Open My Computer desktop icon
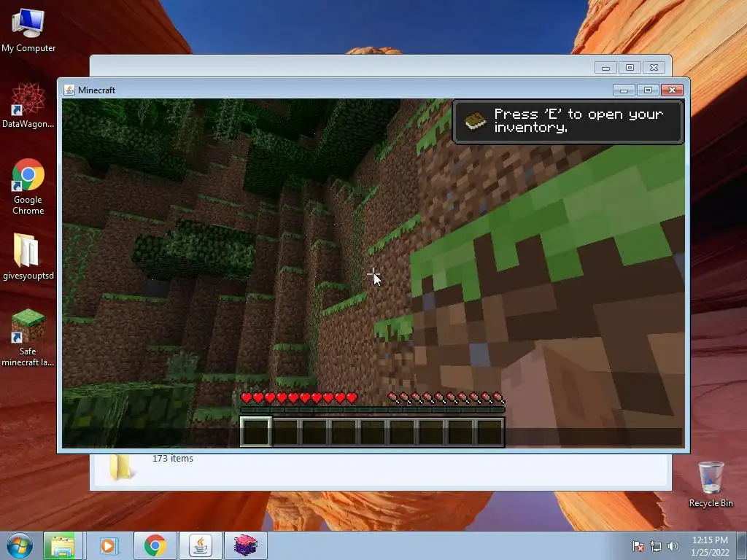747x560 pixels. (28, 31)
